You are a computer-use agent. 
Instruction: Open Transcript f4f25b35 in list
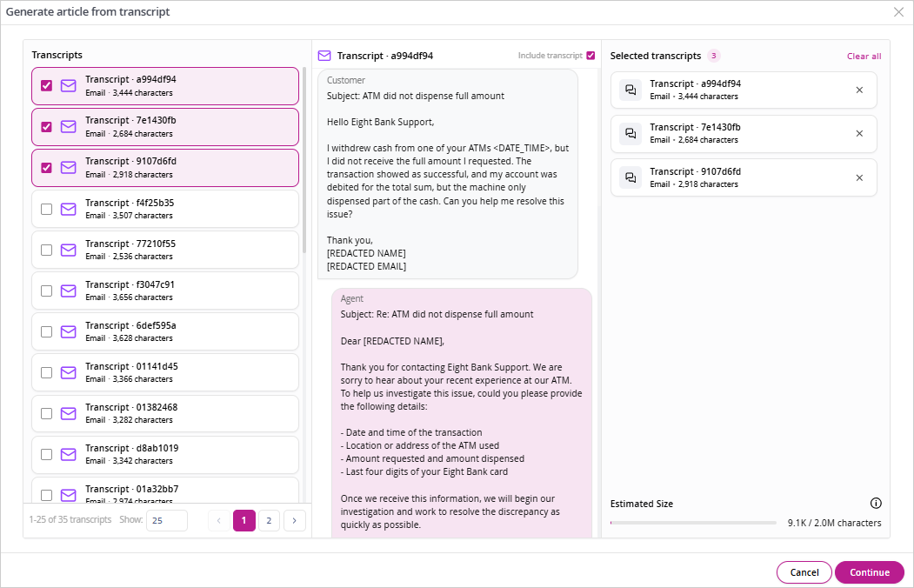(x=165, y=209)
